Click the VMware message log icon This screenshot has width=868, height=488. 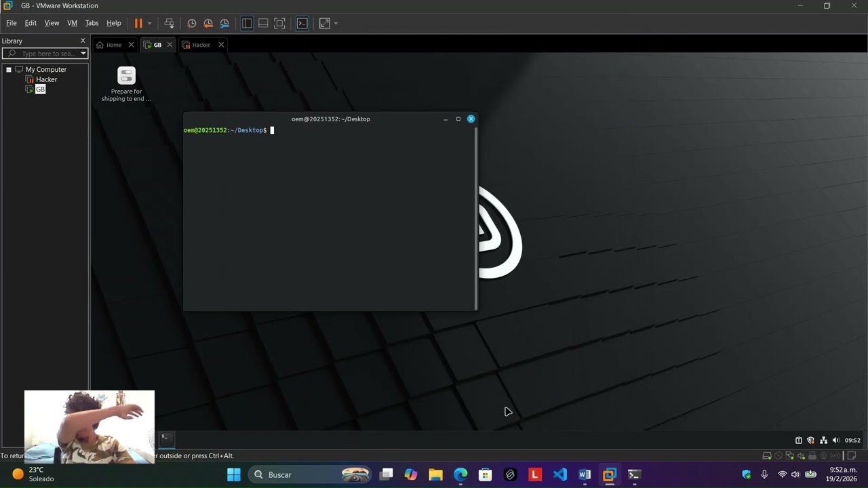[853, 455]
